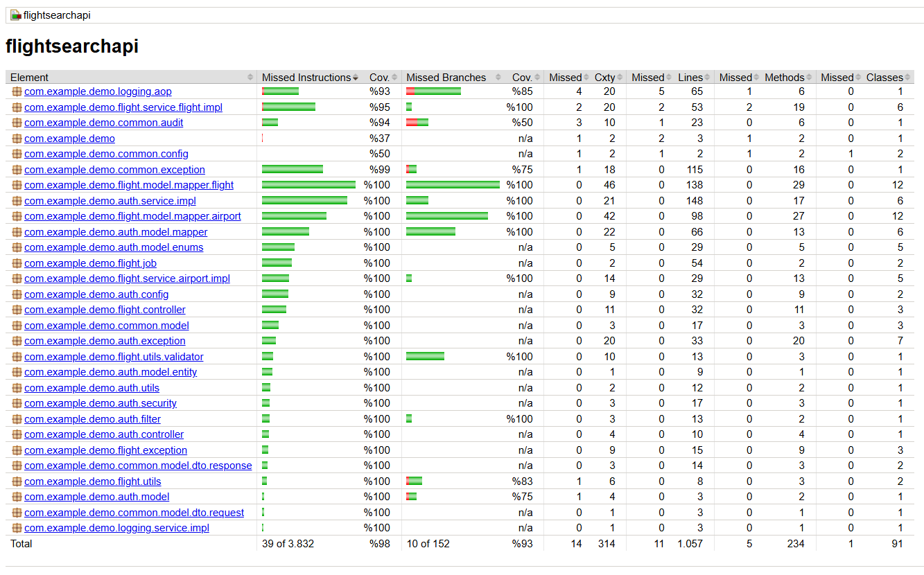
Task: Click missed branches bar for logging.aop row
Action: 433,91
